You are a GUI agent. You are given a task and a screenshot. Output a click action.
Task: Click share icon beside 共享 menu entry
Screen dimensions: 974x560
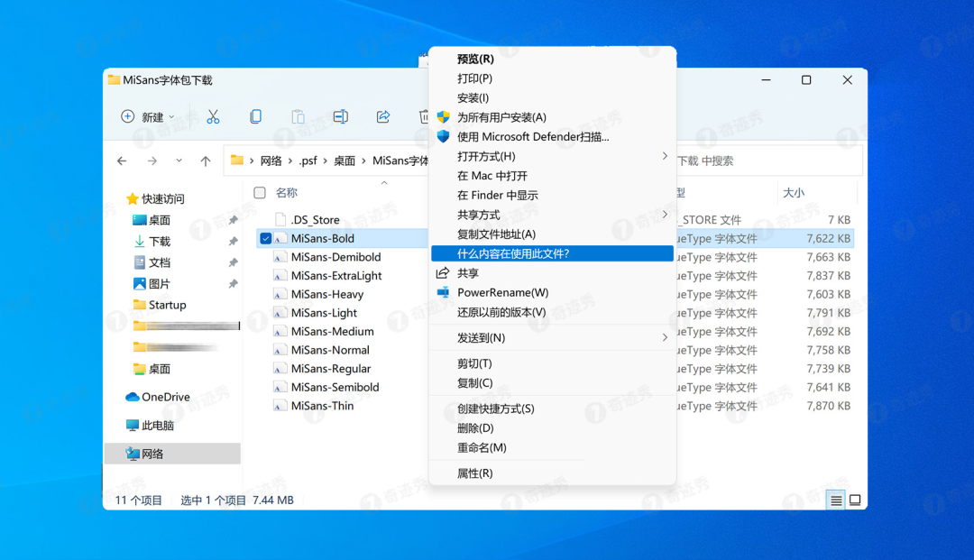pyautogui.click(x=443, y=273)
